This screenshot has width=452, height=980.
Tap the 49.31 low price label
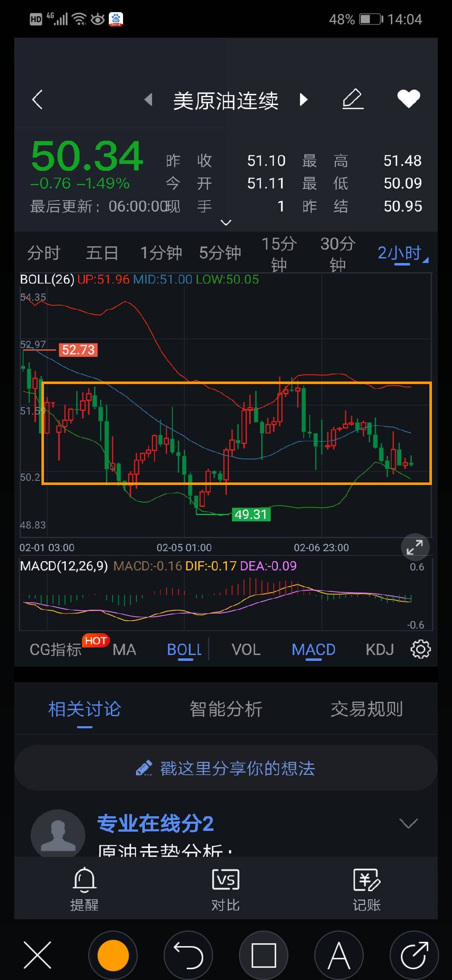251,514
